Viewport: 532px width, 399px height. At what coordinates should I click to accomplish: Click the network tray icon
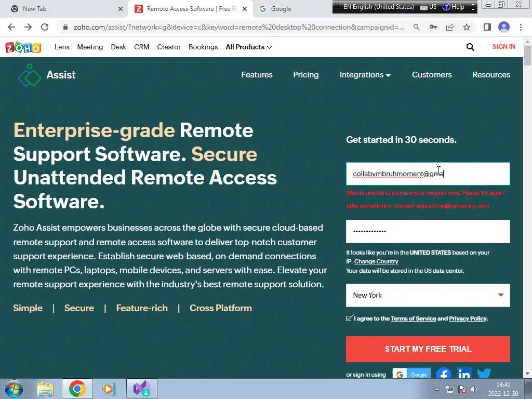[x=449, y=389]
